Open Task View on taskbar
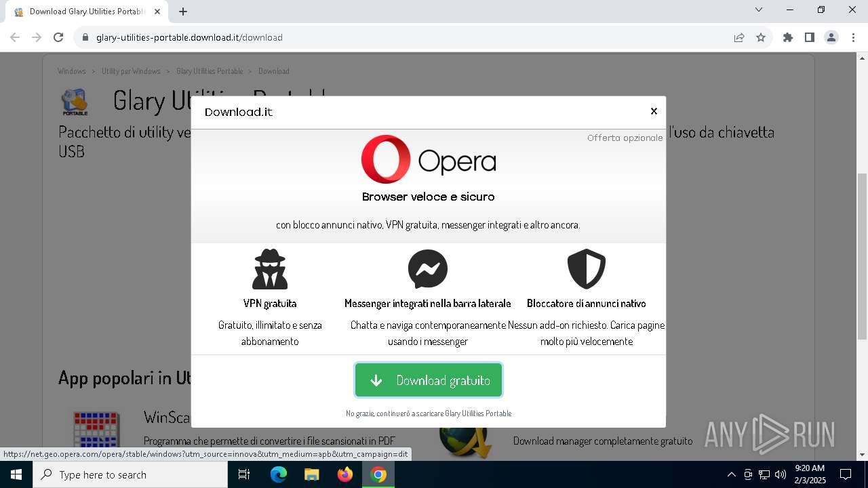Screen dimensions: 868x488 tap(244, 474)
